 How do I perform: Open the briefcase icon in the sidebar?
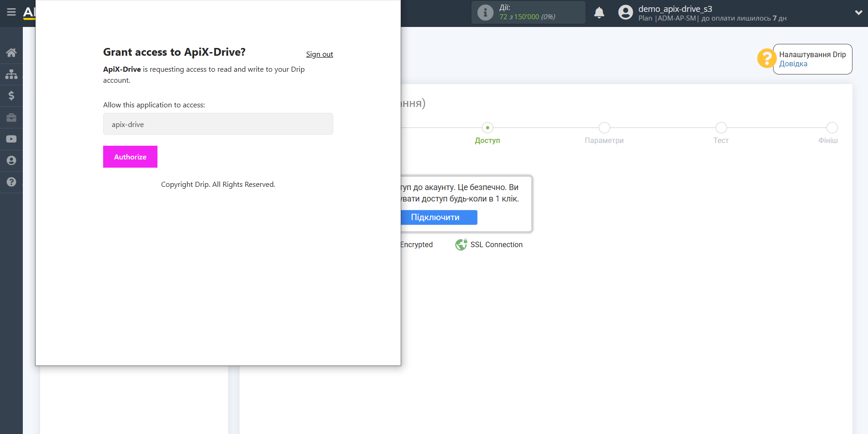tap(11, 117)
